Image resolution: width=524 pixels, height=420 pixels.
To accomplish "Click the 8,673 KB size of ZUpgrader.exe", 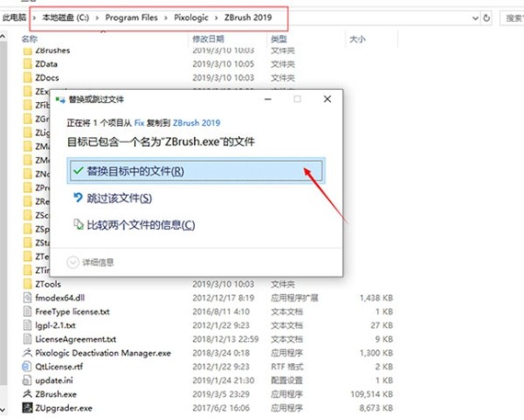I will coord(376,408).
